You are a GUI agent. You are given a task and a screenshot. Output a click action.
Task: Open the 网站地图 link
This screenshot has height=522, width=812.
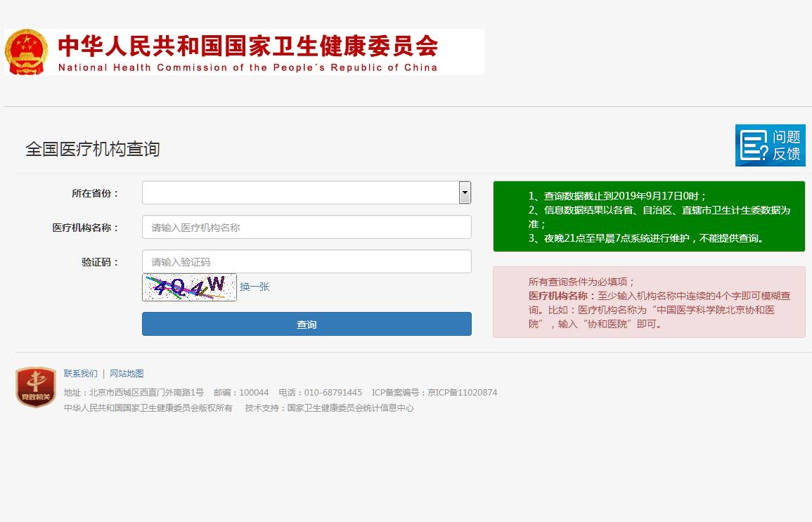click(x=127, y=374)
